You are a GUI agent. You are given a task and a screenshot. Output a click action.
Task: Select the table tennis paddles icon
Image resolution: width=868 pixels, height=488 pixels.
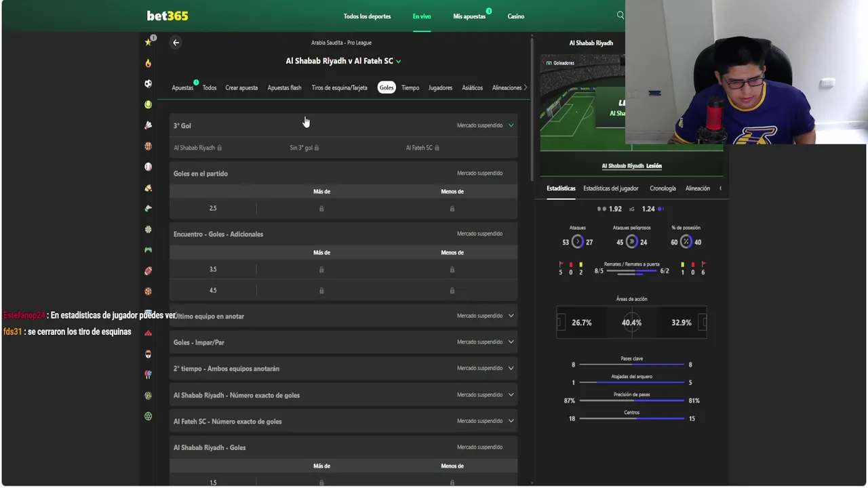click(x=148, y=374)
